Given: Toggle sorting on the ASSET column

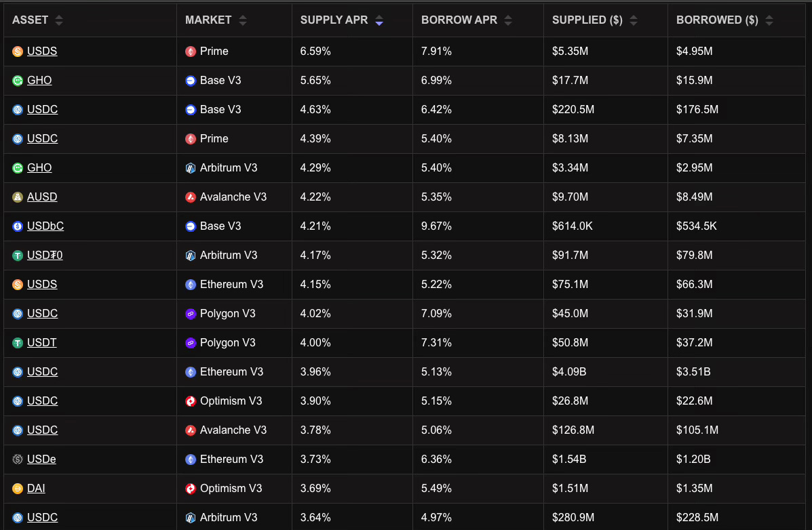Looking at the screenshot, I should click(59, 20).
